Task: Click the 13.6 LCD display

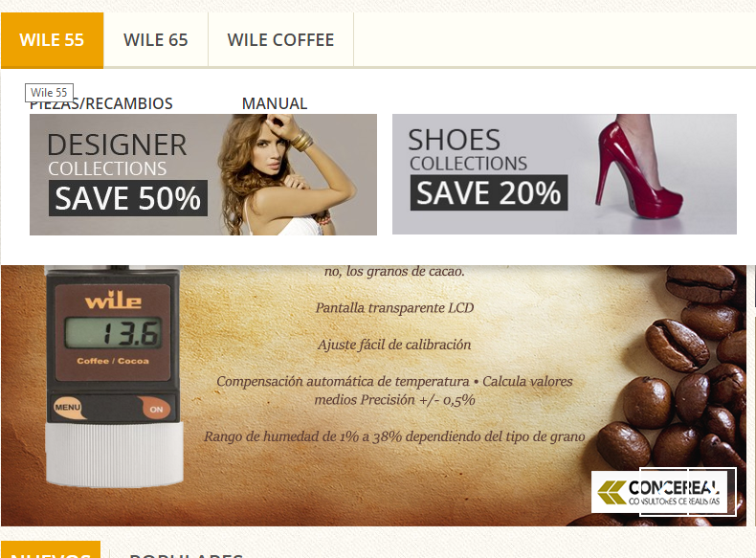Action: [x=113, y=333]
